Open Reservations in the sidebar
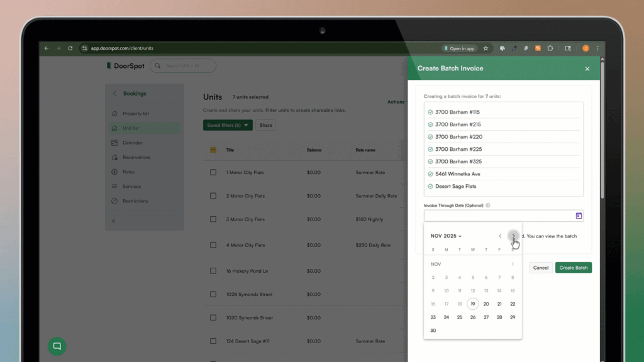The image size is (644, 362). pyautogui.click(x=136, y=157)
